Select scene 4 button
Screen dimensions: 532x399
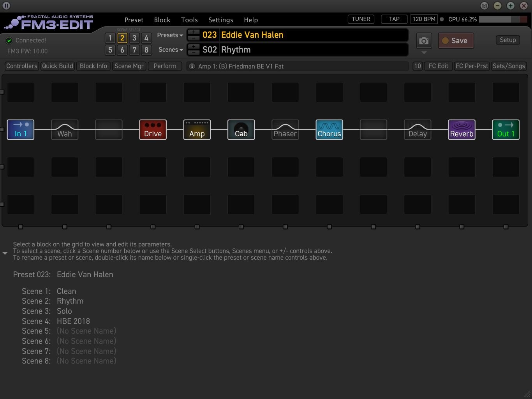pos(146,38)
